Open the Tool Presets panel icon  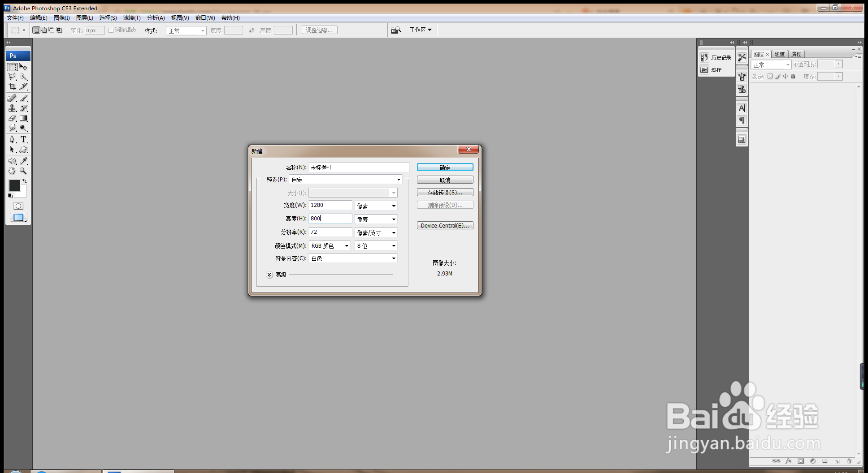(x=742, y=57)
